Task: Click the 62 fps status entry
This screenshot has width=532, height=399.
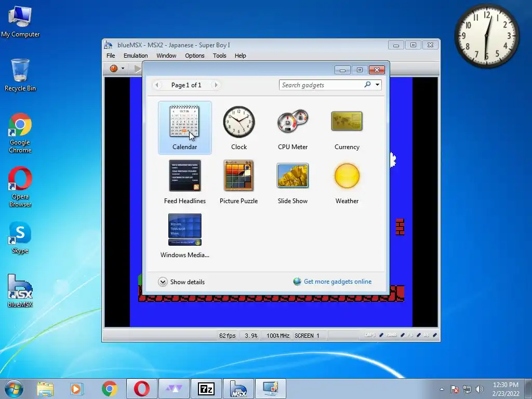Action: tap(228, 336)
